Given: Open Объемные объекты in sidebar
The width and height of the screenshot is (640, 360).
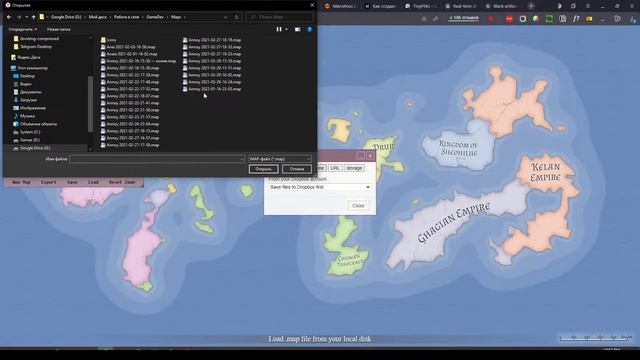Looking at the screenshot, I should 35,124.
